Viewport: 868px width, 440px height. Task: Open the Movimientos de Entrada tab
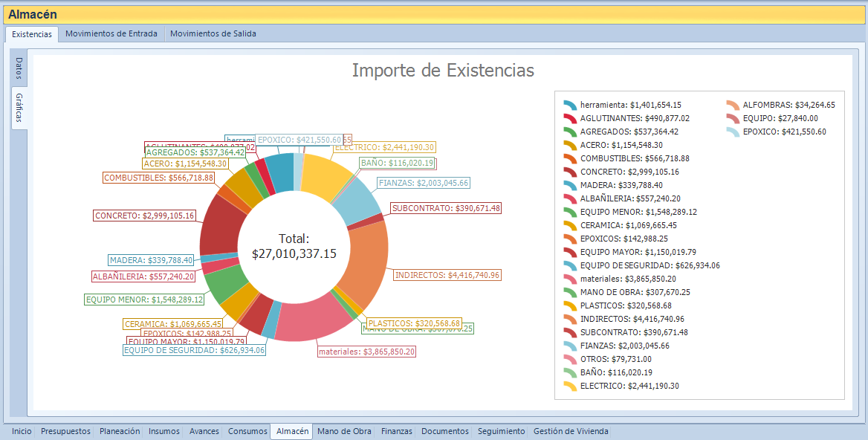coord(111,33)
